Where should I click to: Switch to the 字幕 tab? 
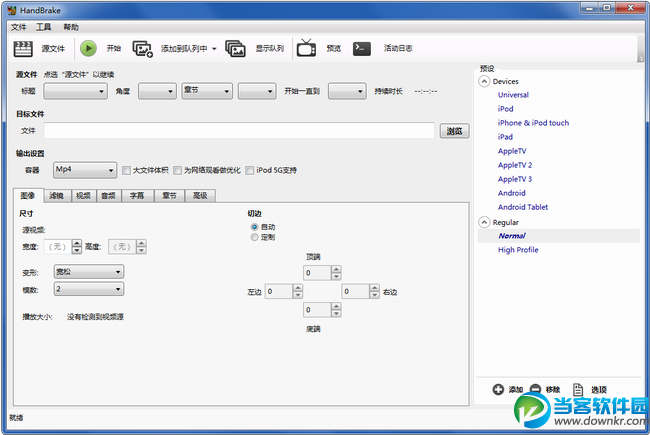137,196
